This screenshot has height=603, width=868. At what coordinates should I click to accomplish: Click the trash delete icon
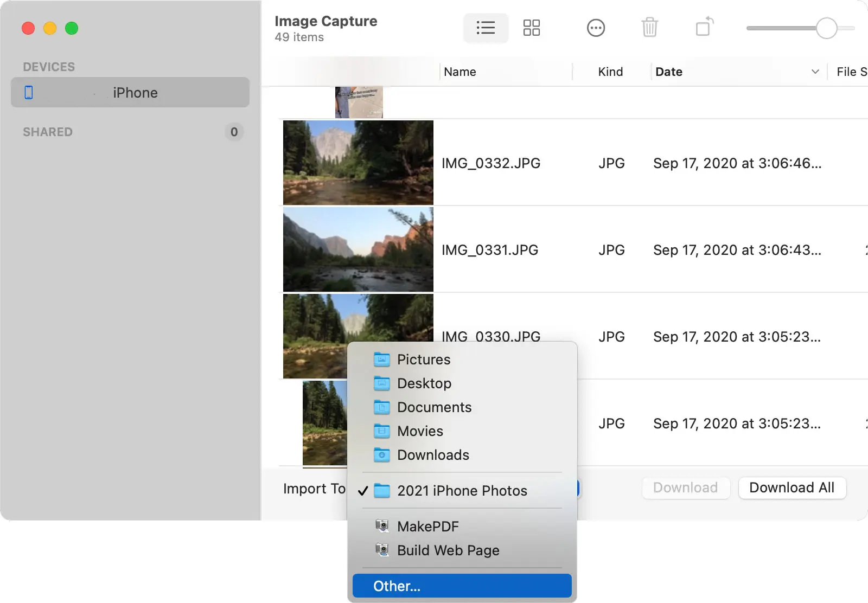pyautogui.click(x=649, y=27)
